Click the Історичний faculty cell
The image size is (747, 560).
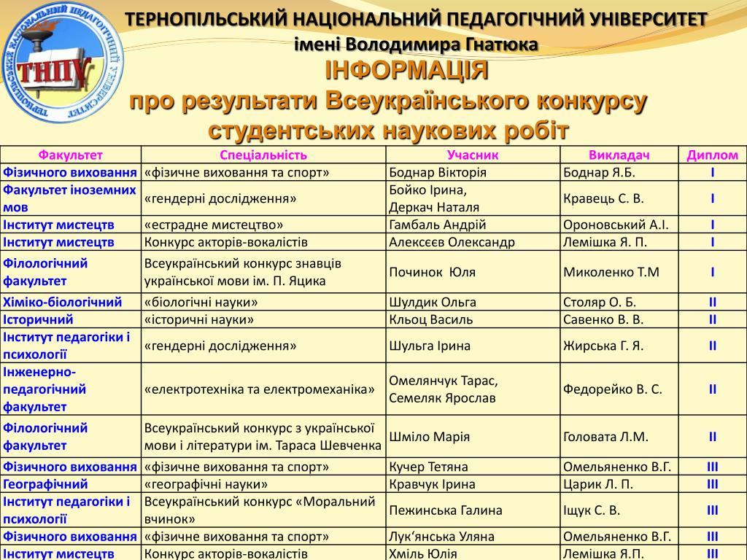point(71,319)
